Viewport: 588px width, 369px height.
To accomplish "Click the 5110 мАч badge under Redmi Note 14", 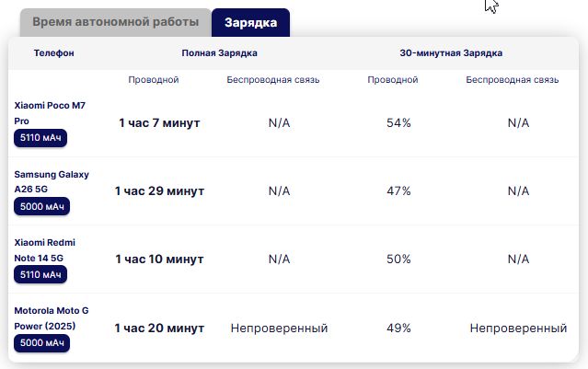I will point(40,274).
